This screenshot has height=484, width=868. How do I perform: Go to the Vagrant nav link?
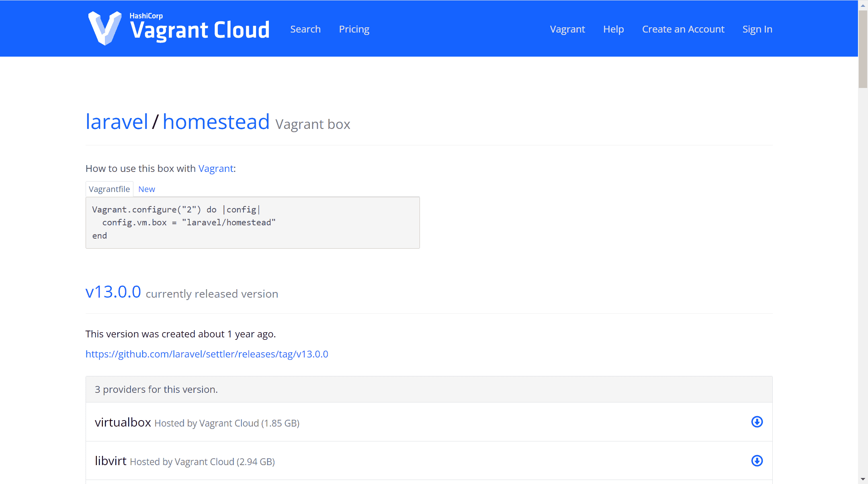pyautogui.click(x=567, y=29)
